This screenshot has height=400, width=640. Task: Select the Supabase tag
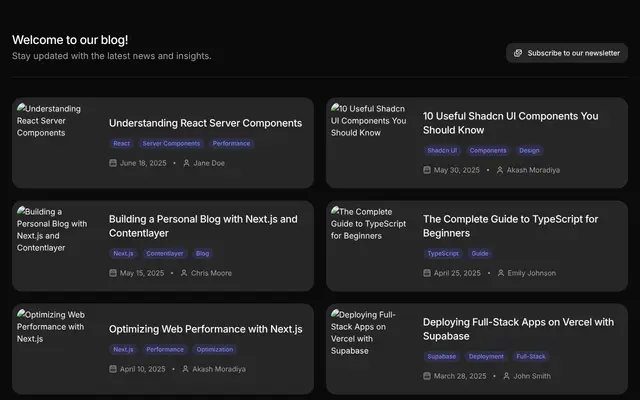(x=442, y=357)
